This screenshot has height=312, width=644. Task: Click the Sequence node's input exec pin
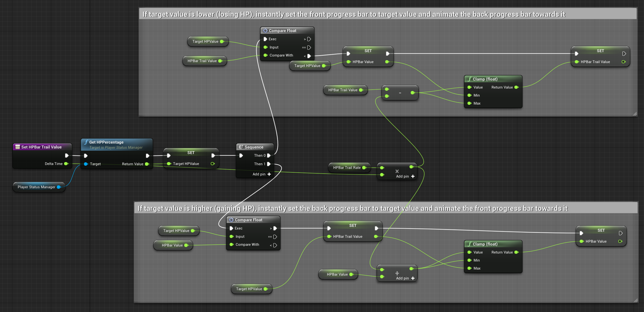241,155
